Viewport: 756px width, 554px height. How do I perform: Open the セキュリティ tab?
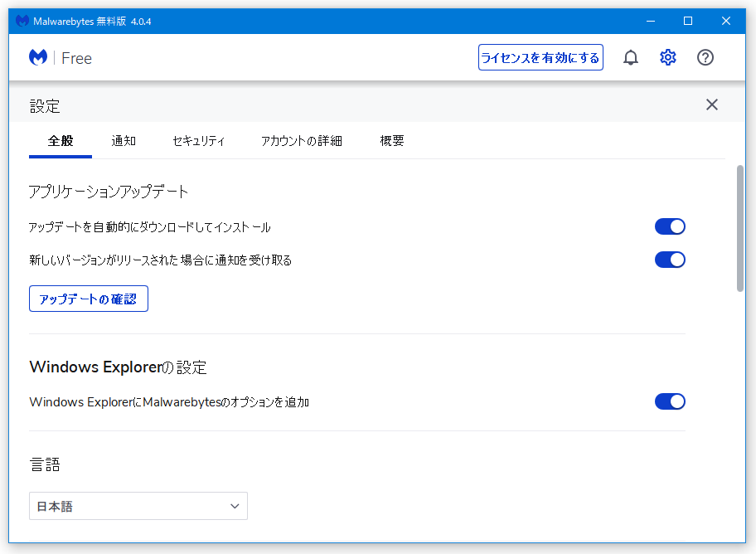click(198, 141)
